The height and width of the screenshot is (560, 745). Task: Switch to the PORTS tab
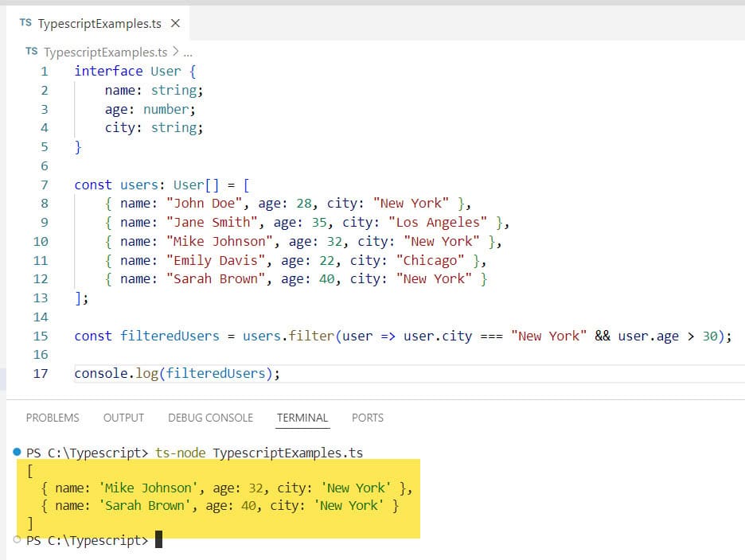[x=367, y=418]
